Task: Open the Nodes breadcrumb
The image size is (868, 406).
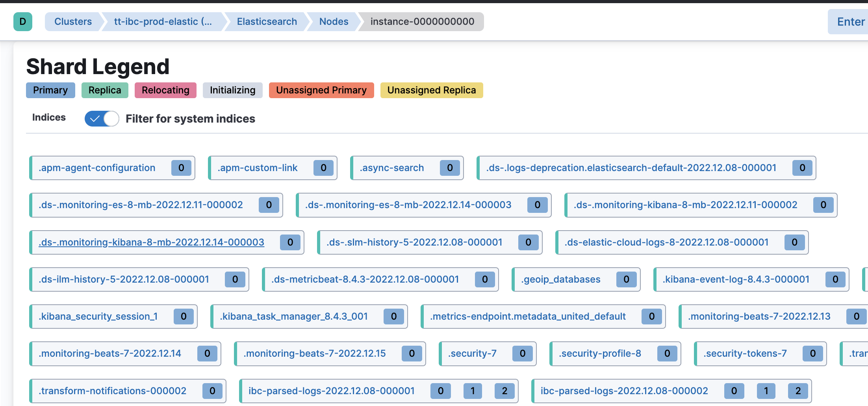Action: click(334, 22)
